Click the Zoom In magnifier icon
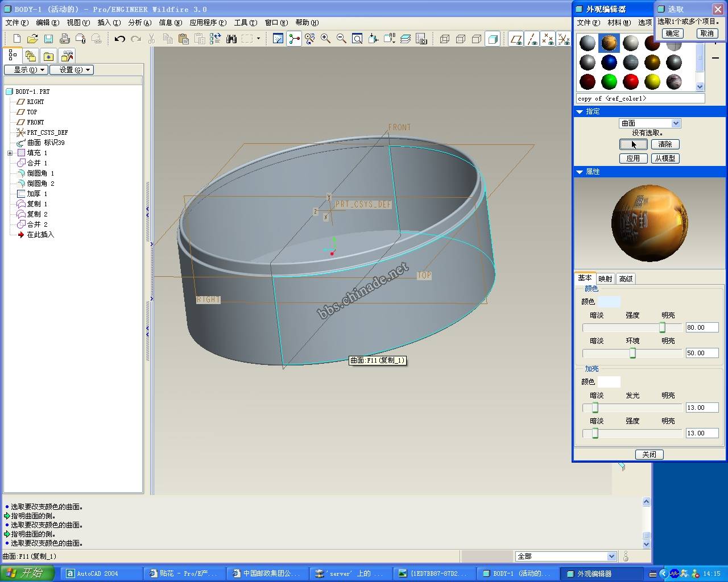The height and width of the screenshot is (582, 728). pyautogui.click(x=325, y=39)
